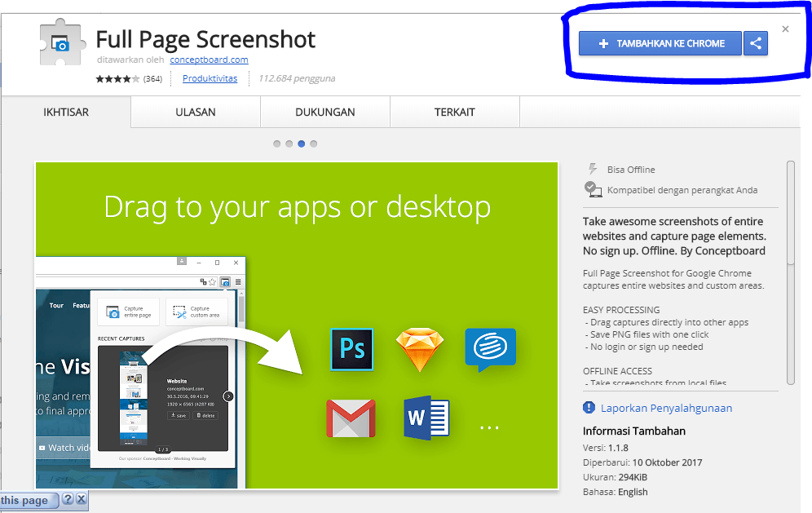Viewport: 812px width, 513px height.
Task: Click the question mark icon at bottom left
Action: 68,499
